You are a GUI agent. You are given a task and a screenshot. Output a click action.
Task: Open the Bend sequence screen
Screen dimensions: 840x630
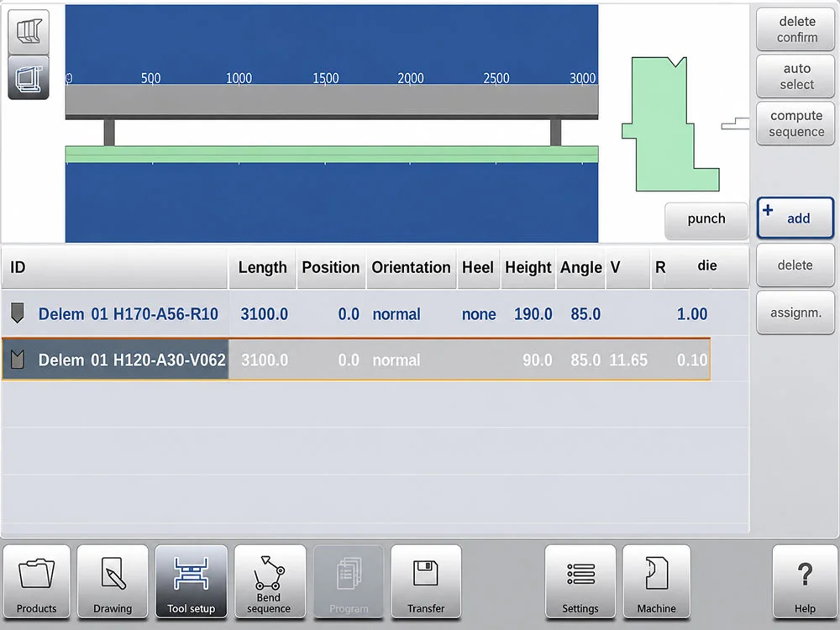(269, 582)
